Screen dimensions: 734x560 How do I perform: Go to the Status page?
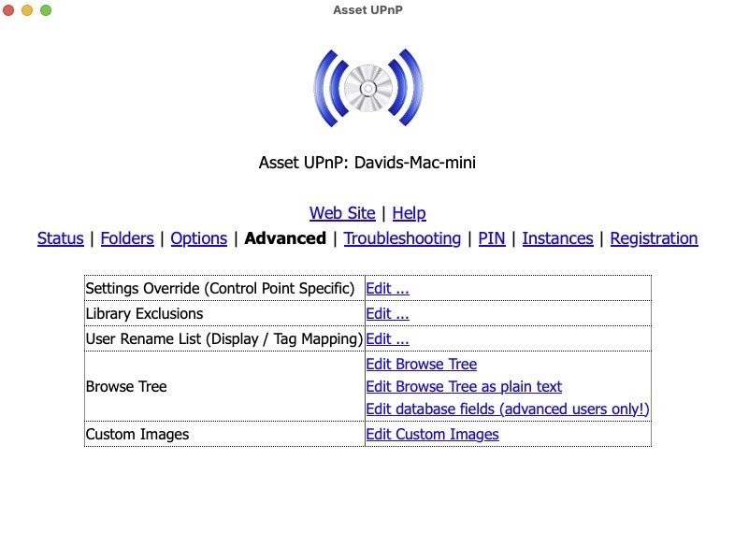(x=61, y=238)
